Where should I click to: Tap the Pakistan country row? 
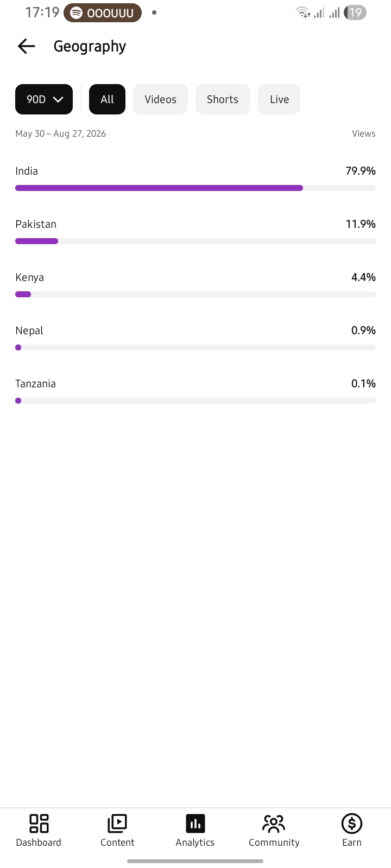pos(195,232)
